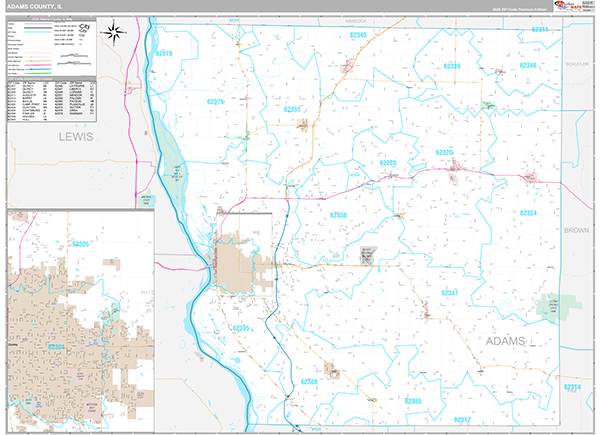Click ZIP code 62347 label
Viewport: 600px width, 435px height.
[x=449, y=293]
